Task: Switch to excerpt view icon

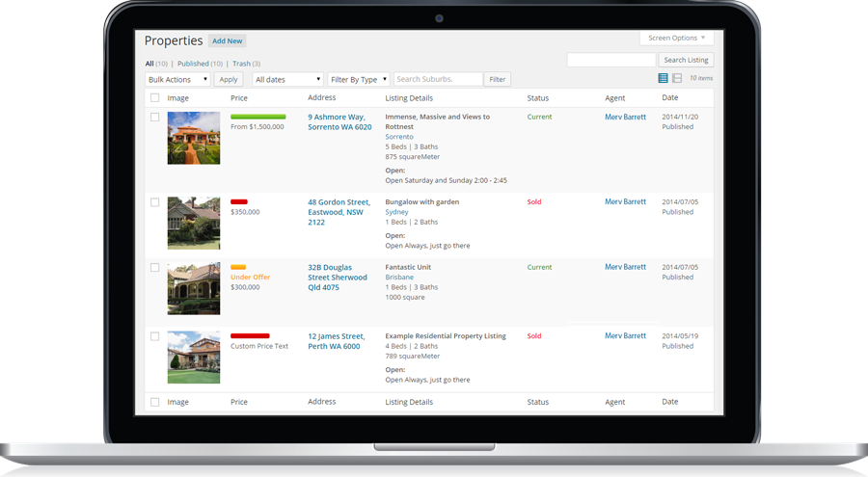Action: click(676, 78)
